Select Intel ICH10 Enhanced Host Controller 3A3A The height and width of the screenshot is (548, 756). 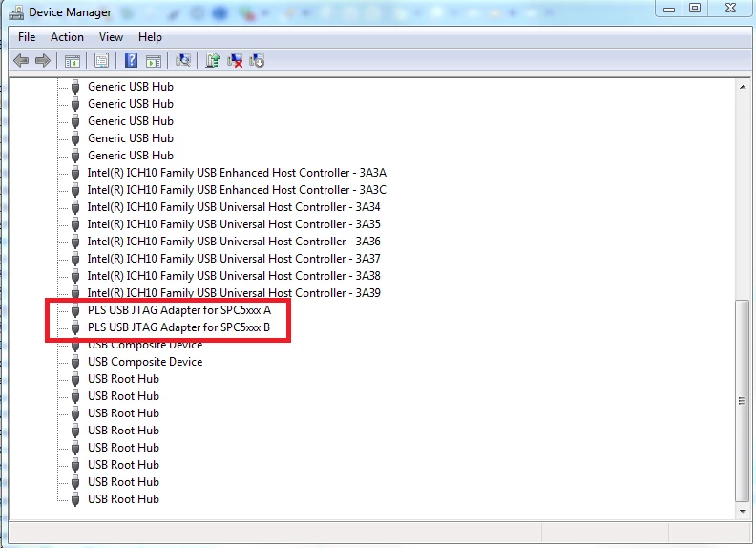(237, 173)
